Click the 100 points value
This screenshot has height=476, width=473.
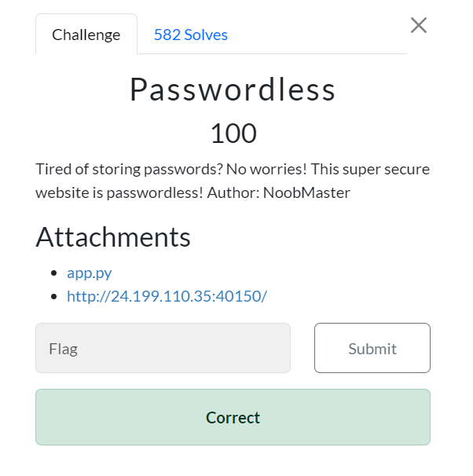(233, 134)
